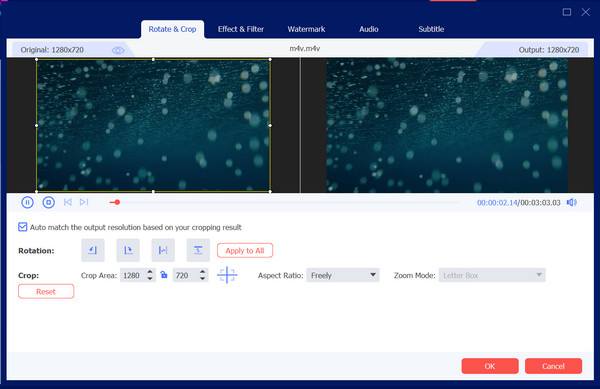
Task: Open the Watermark tab
Action: (x=306, y=29)
